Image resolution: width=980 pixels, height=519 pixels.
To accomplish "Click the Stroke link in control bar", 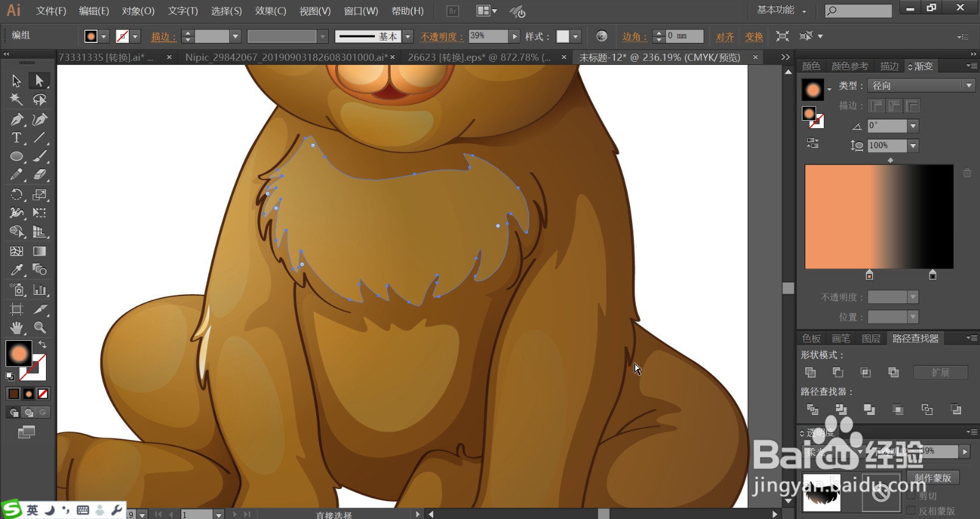I will pyautogui.click(x=163, y=37).
